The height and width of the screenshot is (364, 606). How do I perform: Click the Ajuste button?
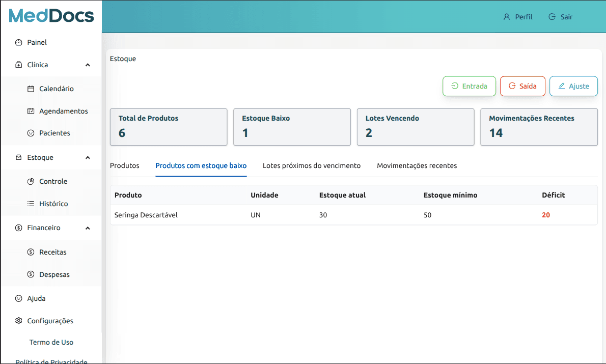(573, 86)
